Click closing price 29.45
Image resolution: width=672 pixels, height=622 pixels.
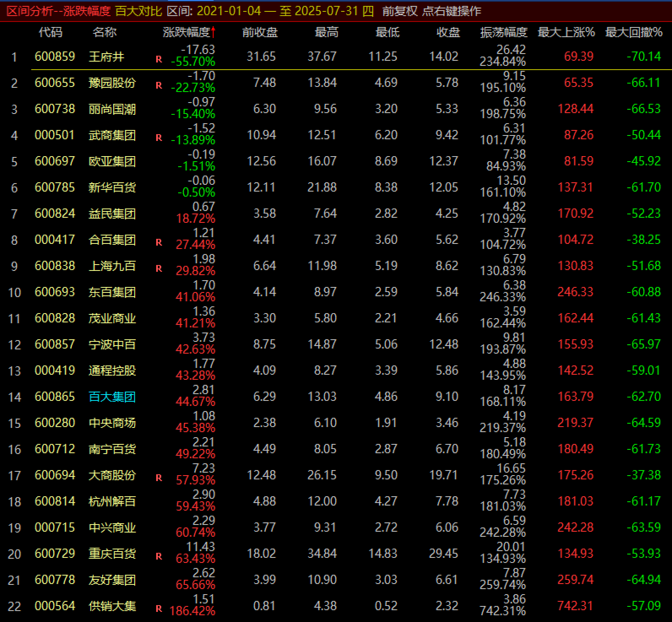coord(444,554)
